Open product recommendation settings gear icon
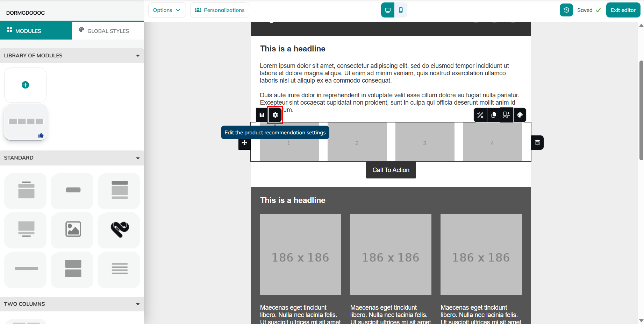 tap(275, 115)
